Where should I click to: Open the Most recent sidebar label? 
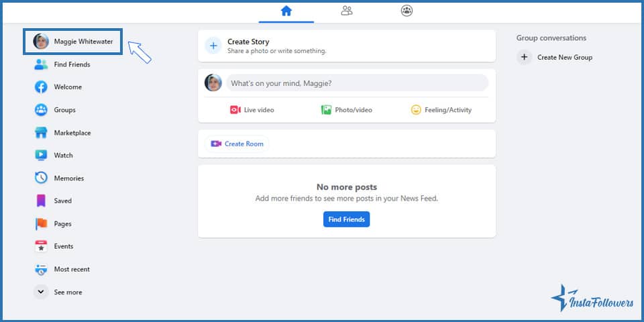[72, 270]
